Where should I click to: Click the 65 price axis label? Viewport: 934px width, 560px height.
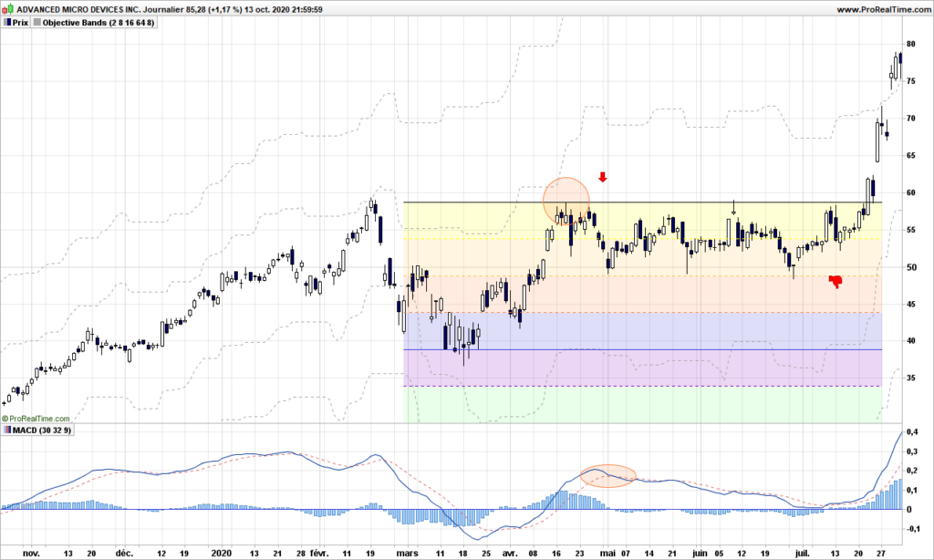point(911,155)
